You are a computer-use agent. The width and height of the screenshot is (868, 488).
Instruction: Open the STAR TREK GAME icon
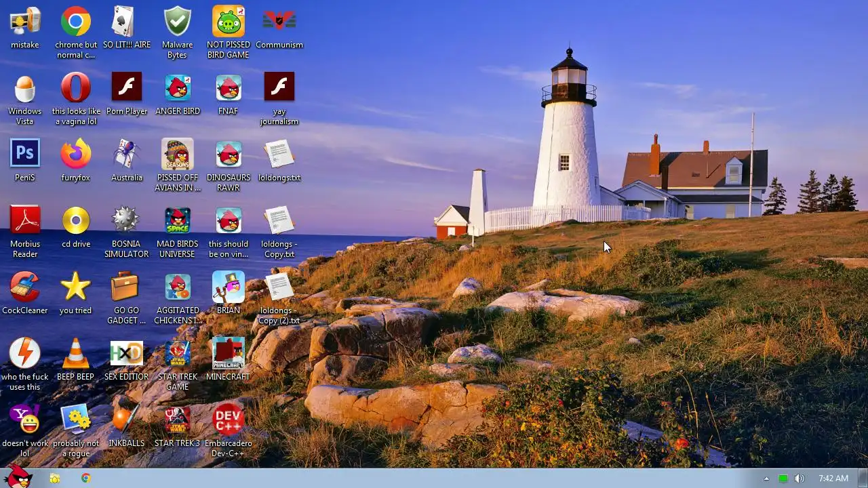coord(178,354)
